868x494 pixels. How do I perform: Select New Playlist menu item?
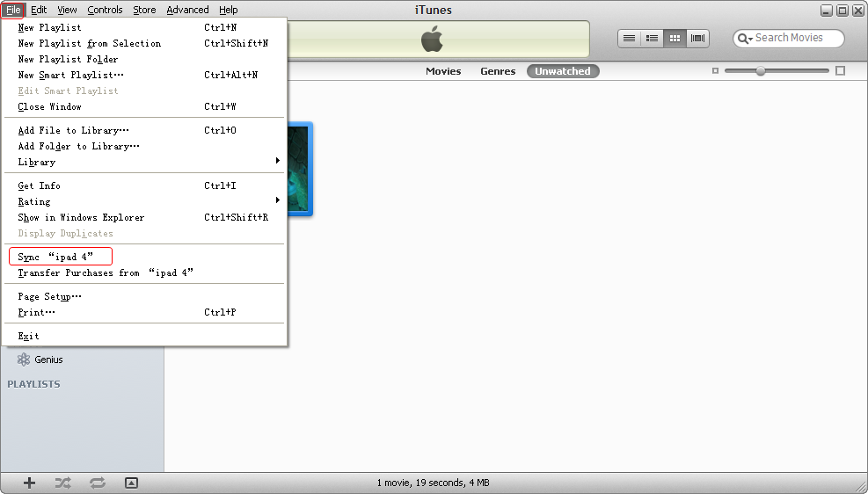(144, 27)
